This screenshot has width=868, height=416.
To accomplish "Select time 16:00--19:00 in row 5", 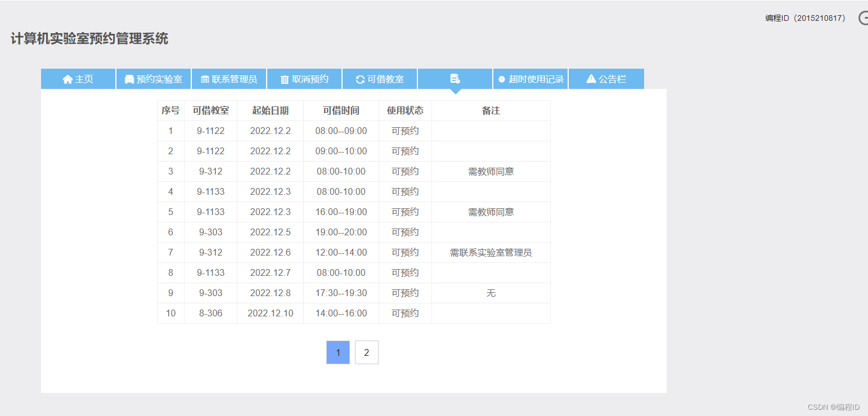I will click(x=341, y=212).
